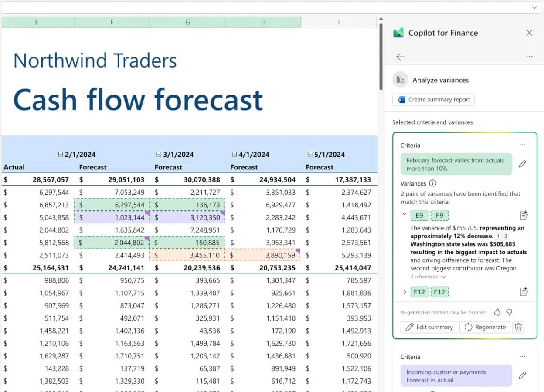Select green highlighted cell 150,885
544x392 pixels.
pos(188,243)
